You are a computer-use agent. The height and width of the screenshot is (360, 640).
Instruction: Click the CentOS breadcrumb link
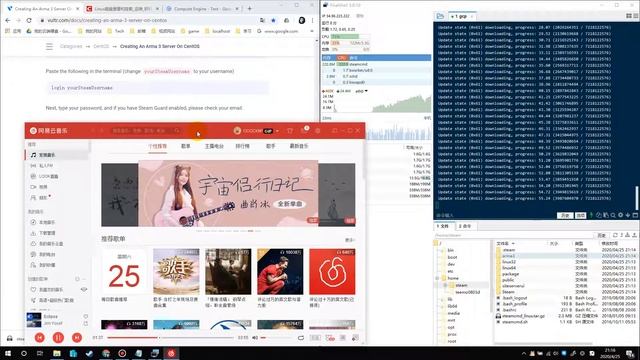click(101, 47)
